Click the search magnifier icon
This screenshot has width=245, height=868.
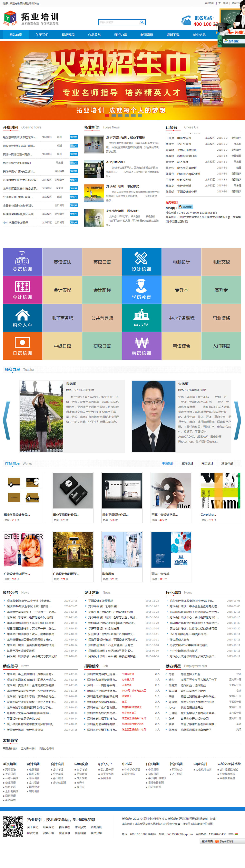click(x=142, y=22)
